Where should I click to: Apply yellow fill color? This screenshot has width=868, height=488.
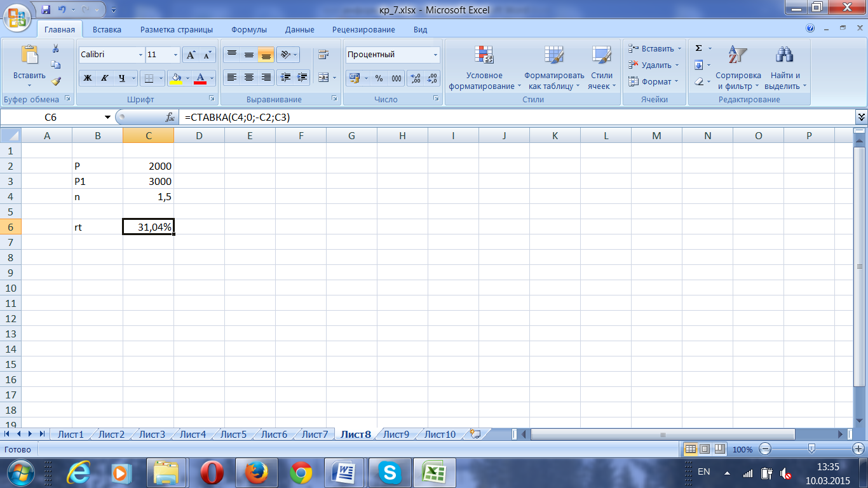[x=176, y=78]
